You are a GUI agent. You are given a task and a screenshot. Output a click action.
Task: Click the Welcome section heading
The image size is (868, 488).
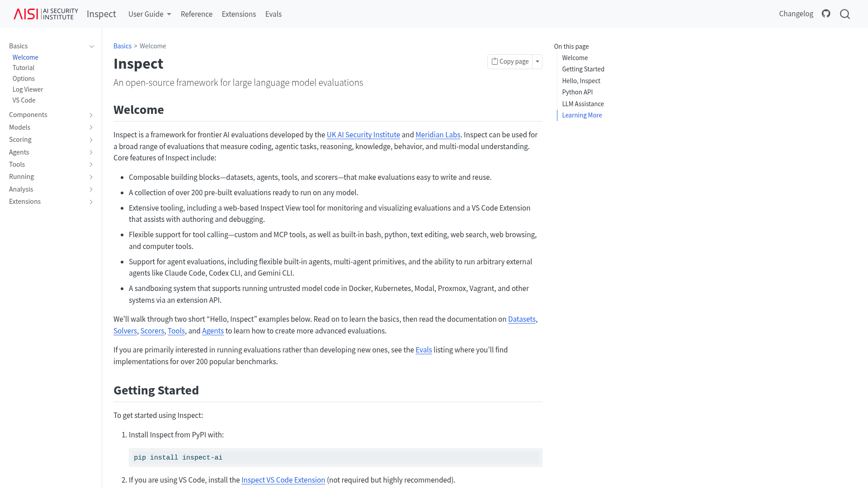click(138, 110)
